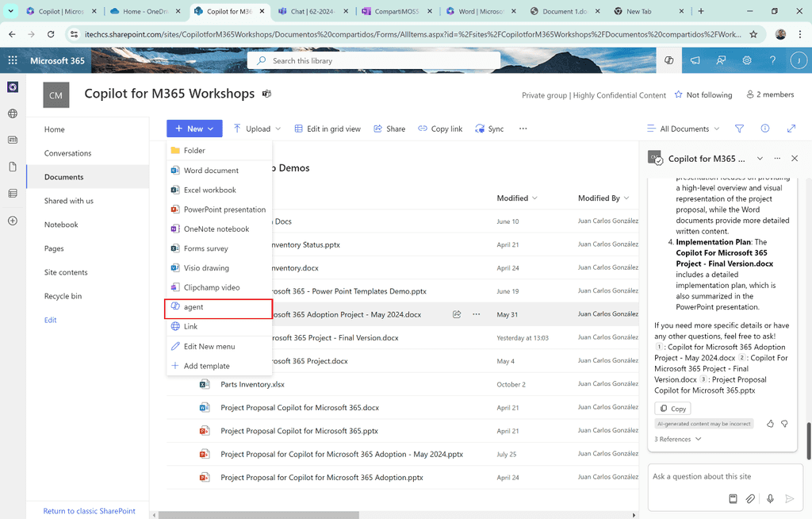Image resolution: width=812 pixels, height=519 pixels.
Task: Click Edit in grid view
Action: coord(327,129)
